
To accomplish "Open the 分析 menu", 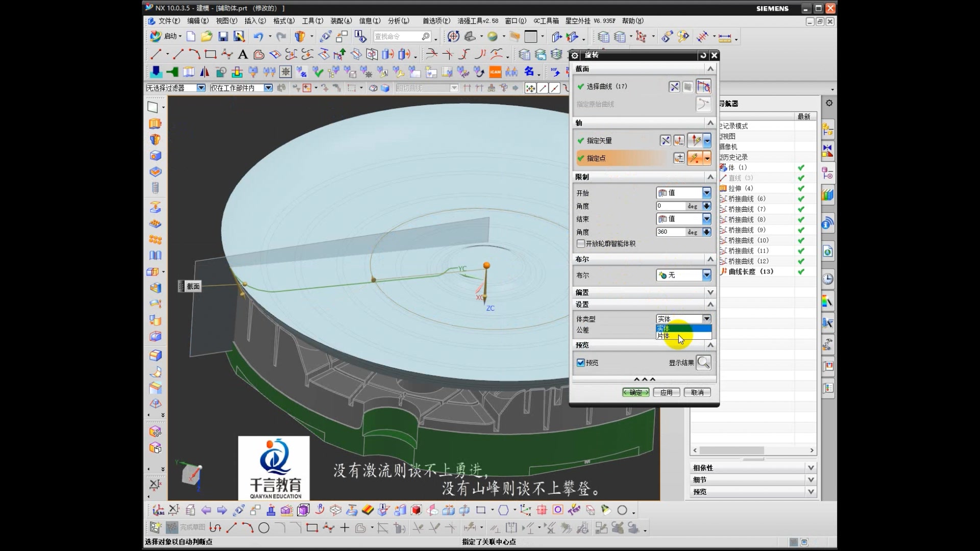I will click(x=398, y=21).
